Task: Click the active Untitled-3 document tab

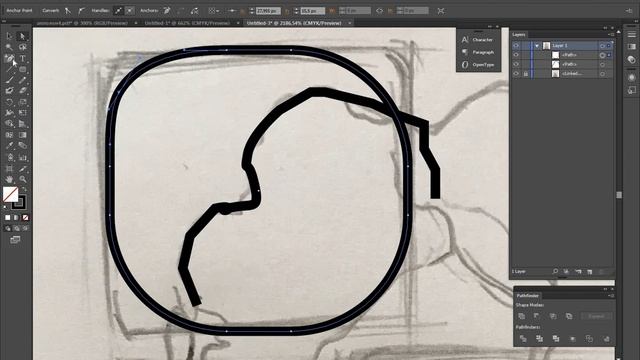Action: tap(294, 23)
